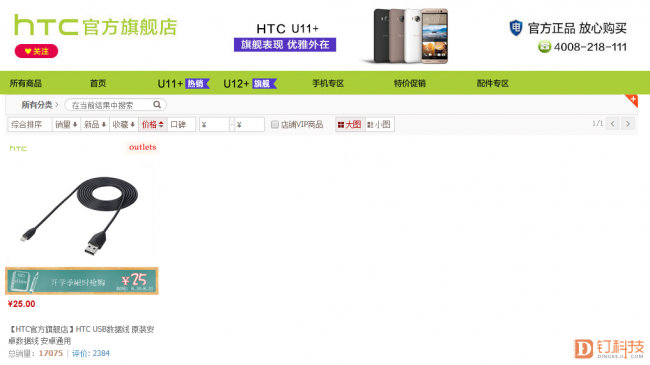Image resolution: width=650 pixels, height=365 pixels.
Task: Click the 4008-218-111 hotline number
Action: click(x=590, y=47)
